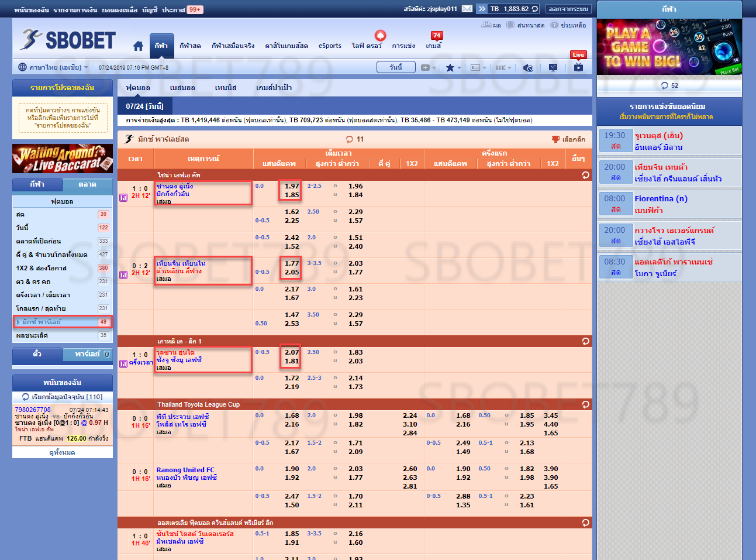Select ตลาดที่เปิดก่อน sidebar entry
The height and width of the screenshot is (560, 756).
(x=63, y=241)
